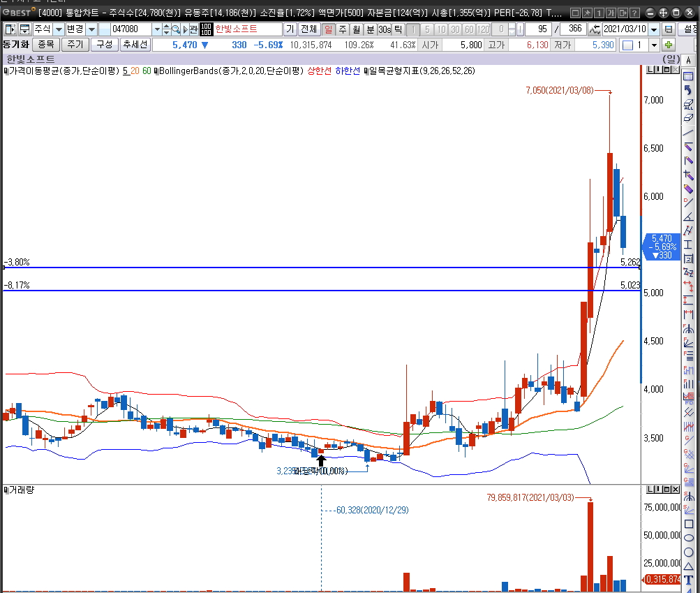Click the 기 button

(x=290, y=29)
